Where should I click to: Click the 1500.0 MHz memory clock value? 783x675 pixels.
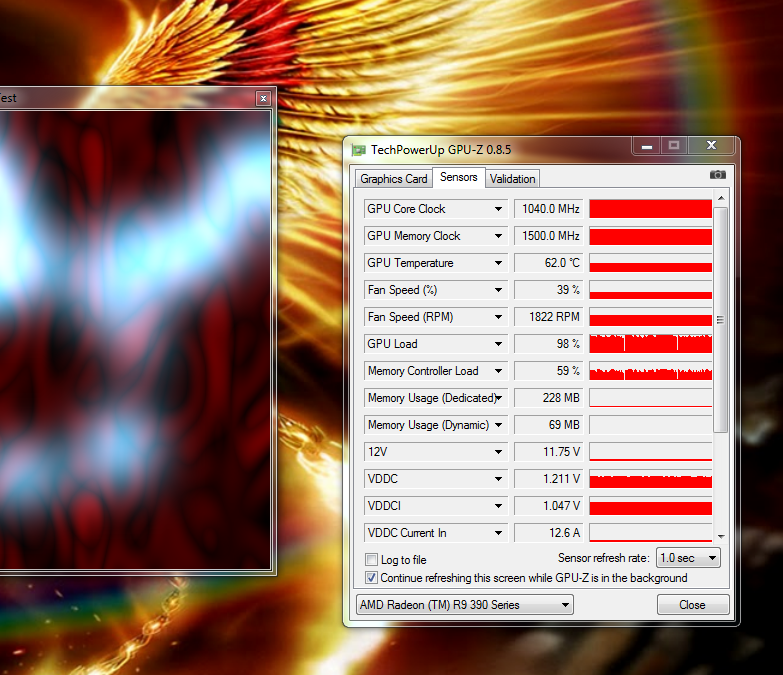coord(549,236)
